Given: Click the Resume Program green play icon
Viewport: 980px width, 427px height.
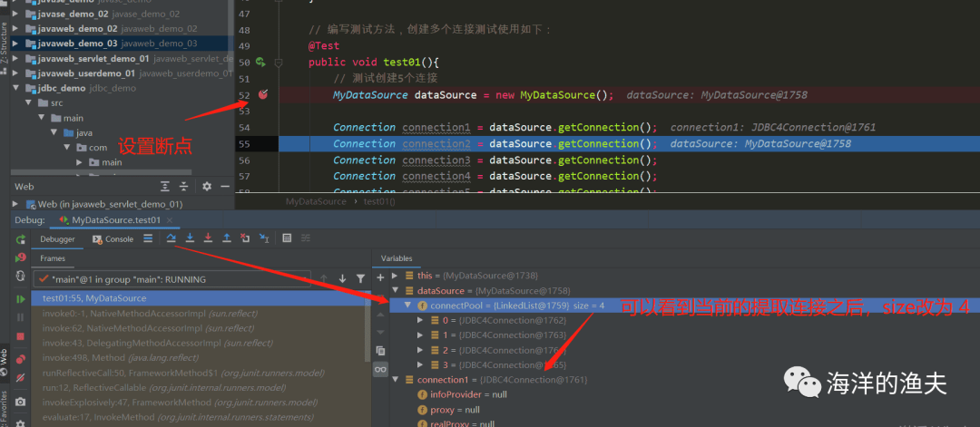Looking at the screenshot, I should point(21,299).
